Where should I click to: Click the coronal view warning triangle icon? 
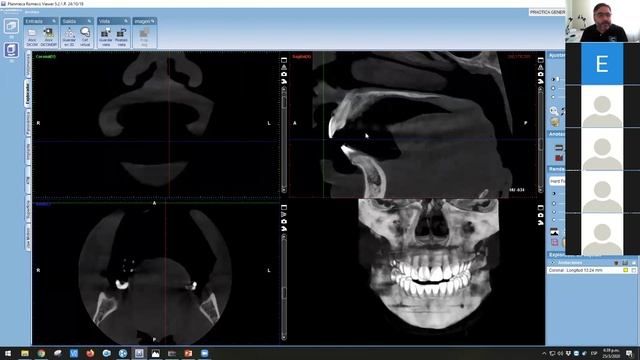click(x=284, y=67)
